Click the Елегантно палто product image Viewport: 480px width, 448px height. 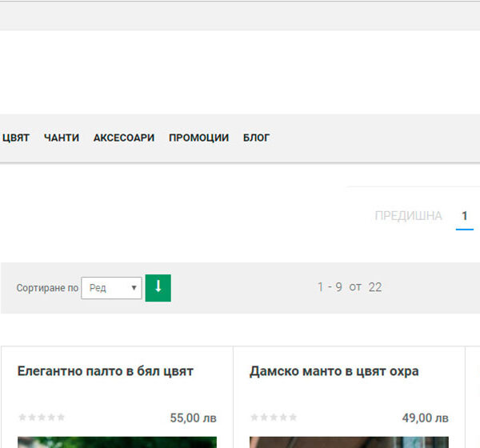pos(117,442)
